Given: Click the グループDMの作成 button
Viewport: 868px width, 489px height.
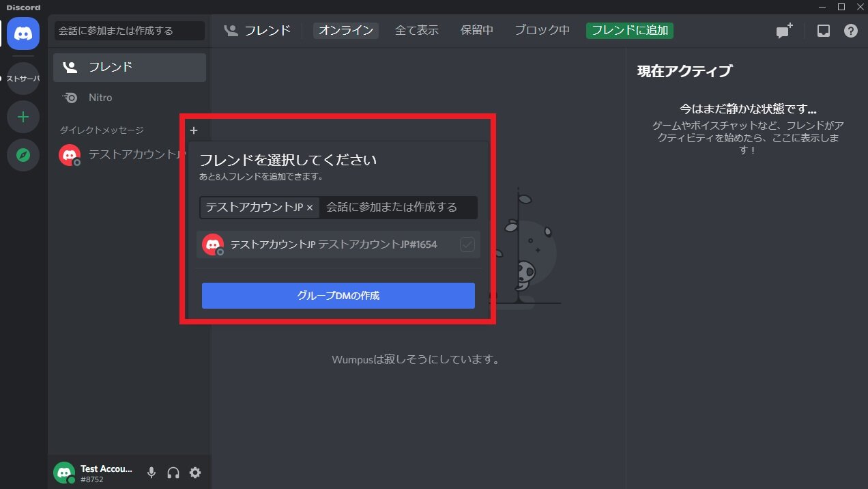Looking at the screenshot, I should coord(338,296).
